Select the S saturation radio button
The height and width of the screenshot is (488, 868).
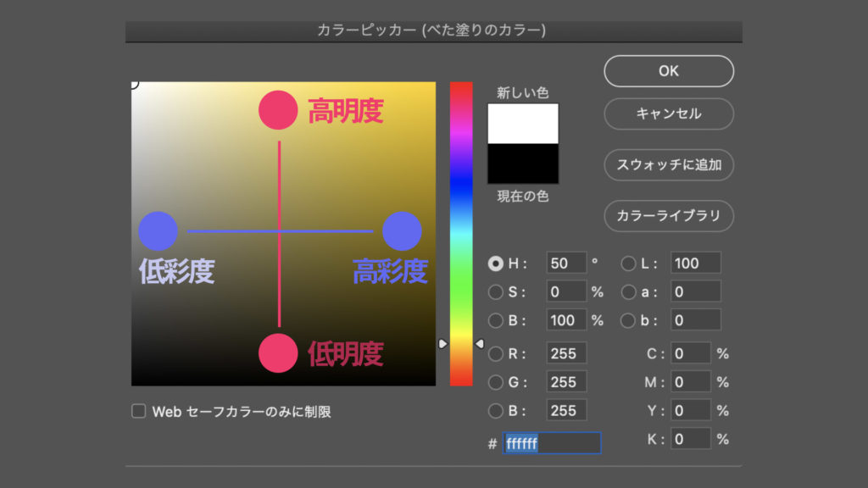495,291
